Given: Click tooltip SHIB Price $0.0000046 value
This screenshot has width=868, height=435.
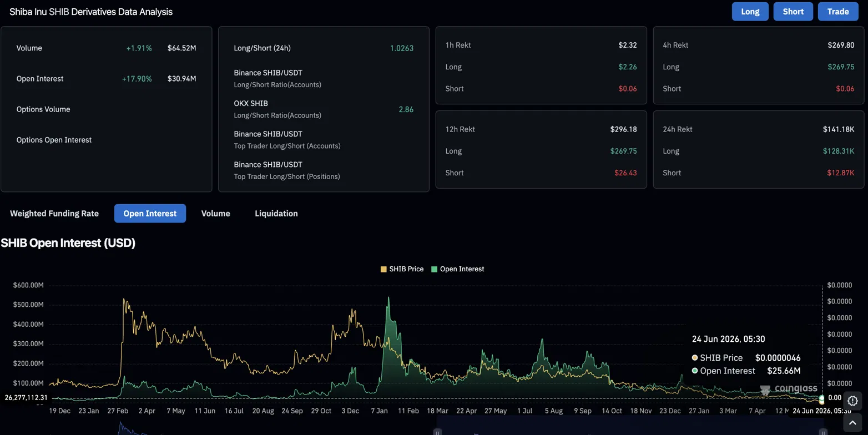Looking at the screenshot, I should pyautogui.click(x=778, y=358).
